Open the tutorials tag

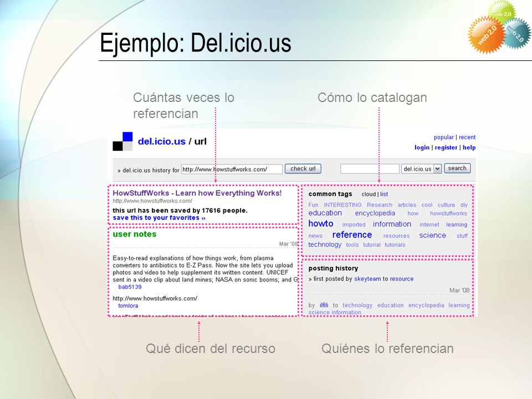point(395,244)
